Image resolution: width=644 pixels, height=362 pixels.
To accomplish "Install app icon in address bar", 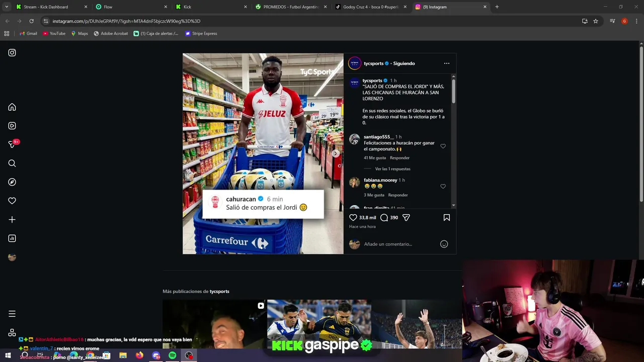I will pyautogui.click(x=585, y=21).
